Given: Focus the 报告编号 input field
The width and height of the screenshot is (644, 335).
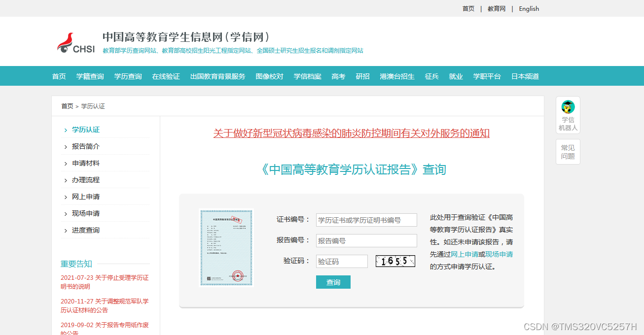Looking at the screenshot, I should [x=366, y=241].
